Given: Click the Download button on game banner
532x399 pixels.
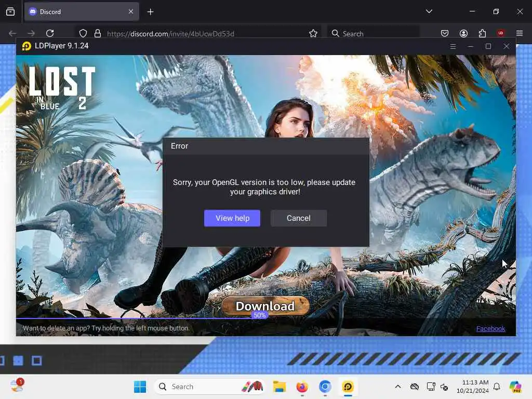Looking at the screenshot, I should pos(265,306).
